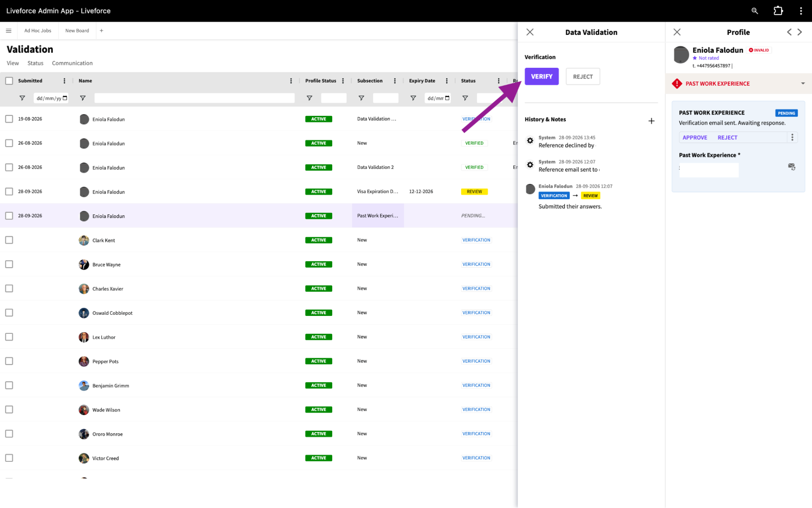Viewport: 812px width, 508px height.
Task: Open Subsection column options menu
Action: [395, 81]
